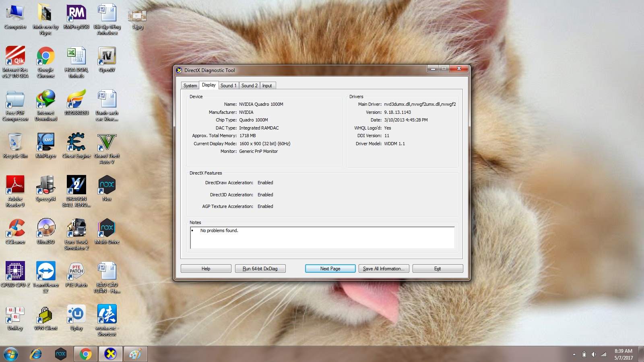The width and height of the screenshot is (644, 362).
Task: Launch Cheat Engine shortcut
Action: [76, 145]
